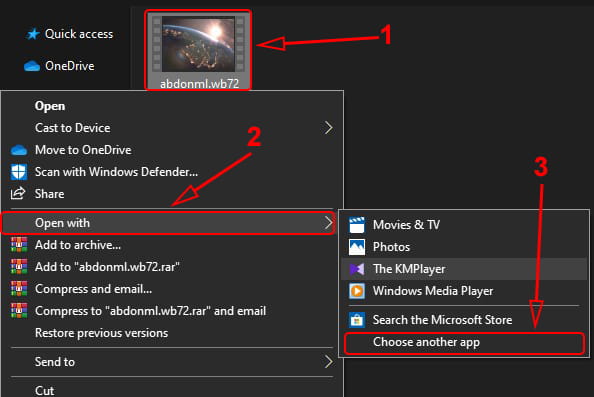The height and width of the screenshot is (397, 594).
Task: Select the abdonml.wb72 video thumbnail
Action: pos(198,44)
